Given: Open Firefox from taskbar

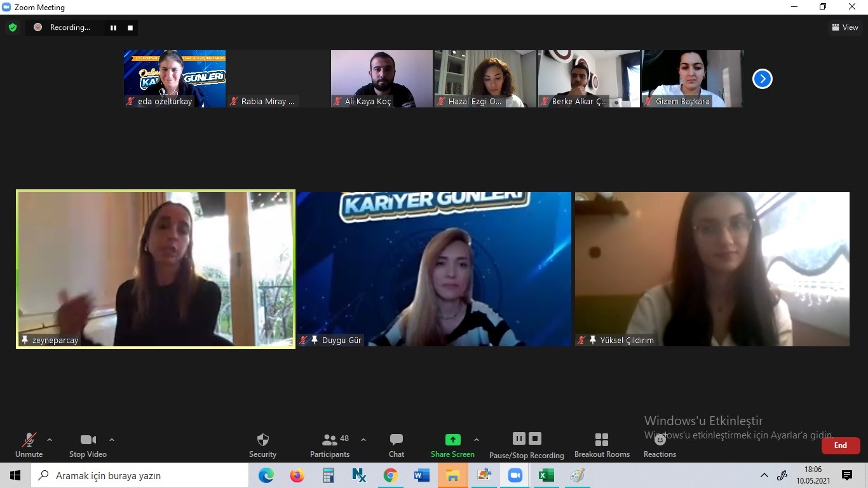Looking at the screenshot, I should pos(297,475).
